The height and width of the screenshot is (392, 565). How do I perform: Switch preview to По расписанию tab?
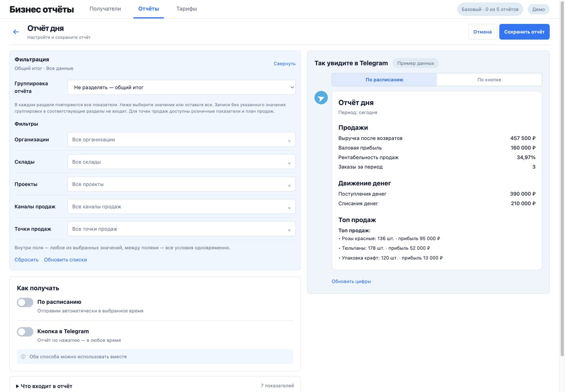385,80
